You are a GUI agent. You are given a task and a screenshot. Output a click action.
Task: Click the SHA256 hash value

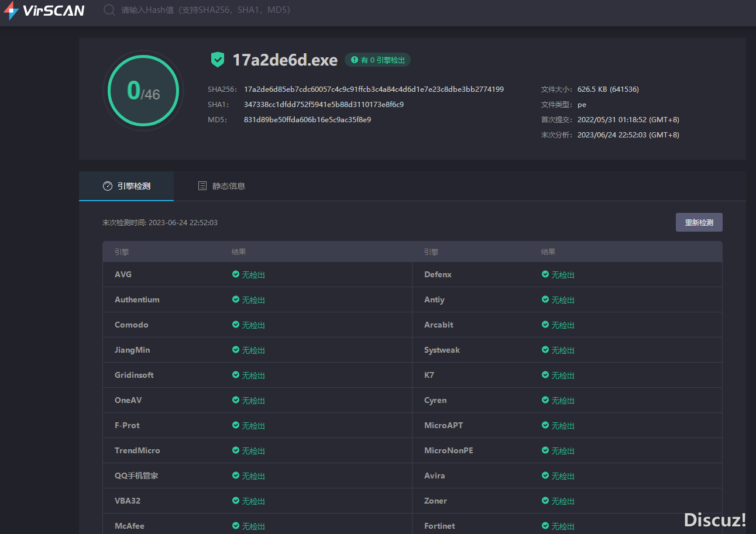tap(373, 89)
